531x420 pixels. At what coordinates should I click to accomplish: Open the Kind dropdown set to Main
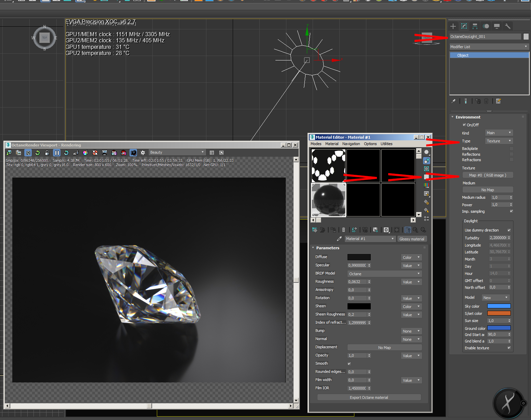tap(499, 133)
